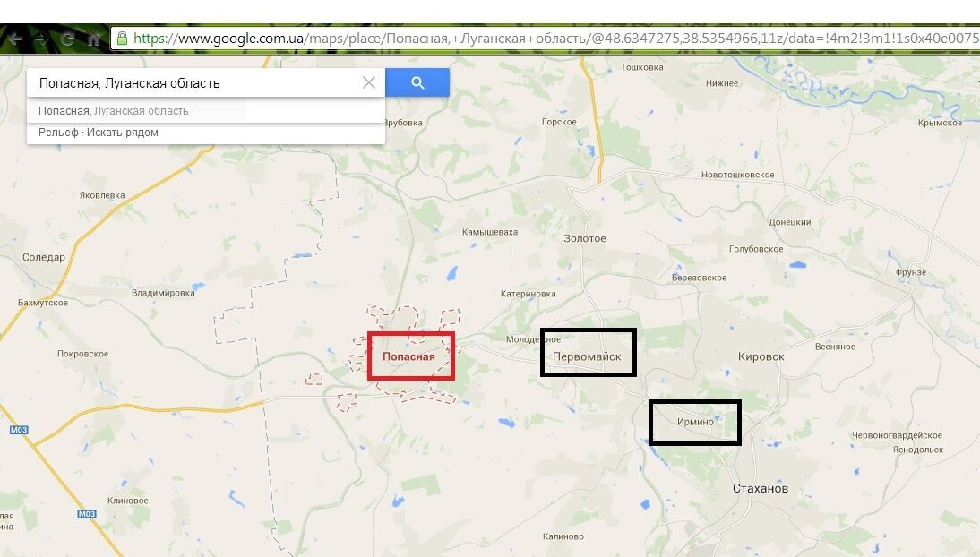
Task: Click the search field containing Попасная
Action: point(197,82)
